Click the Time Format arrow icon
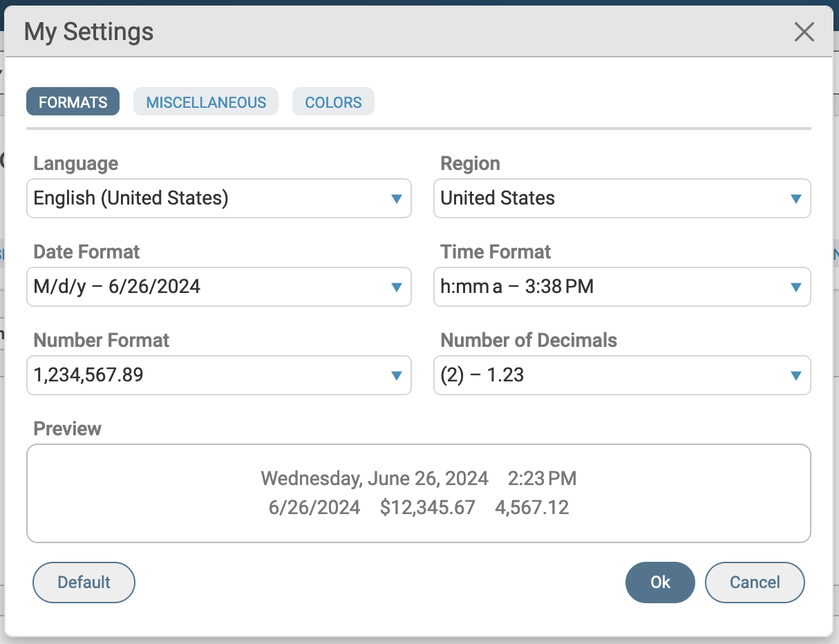Image resolution: width=839 pixels, height=644 pixels. 795,287
